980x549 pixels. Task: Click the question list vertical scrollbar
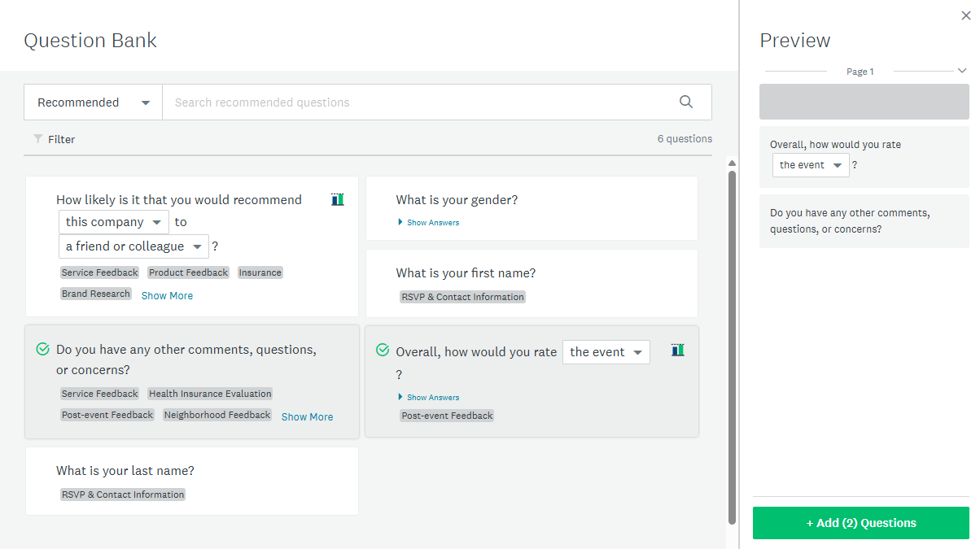(x=732, y=346)
